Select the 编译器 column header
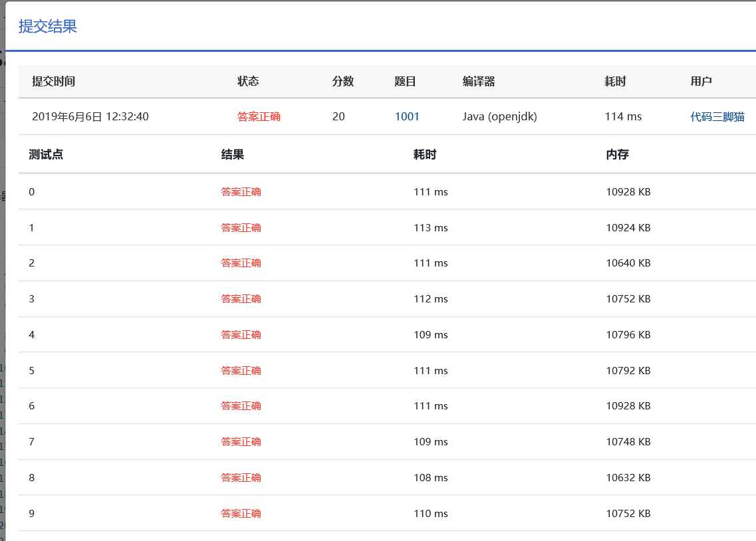The width and height of the screenshot is (756, 541). click(x=479, y=81)
